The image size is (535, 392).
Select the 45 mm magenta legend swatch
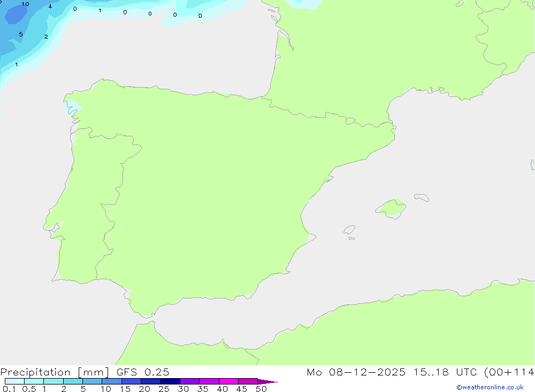[248, 381]
